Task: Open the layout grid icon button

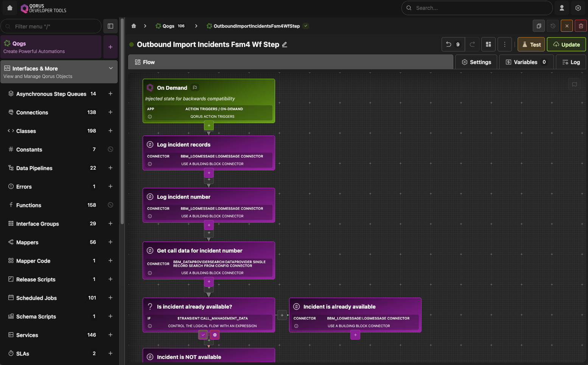Action: (x=488, y=44)
